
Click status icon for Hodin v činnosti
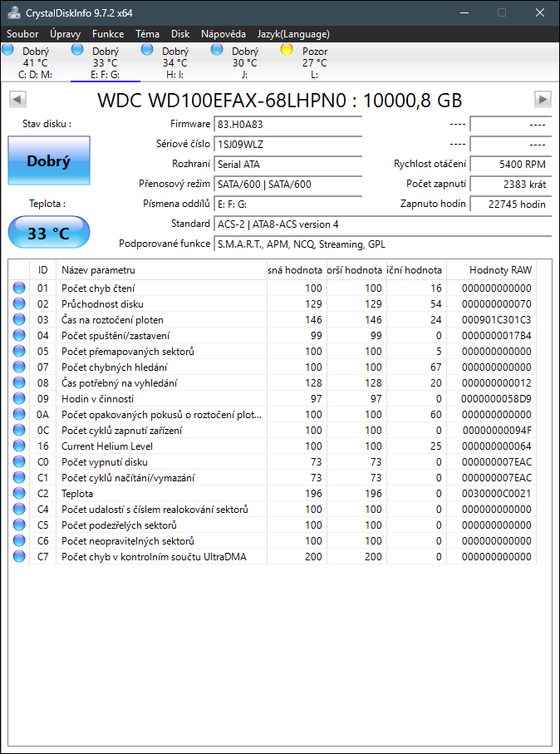point(19,399)
